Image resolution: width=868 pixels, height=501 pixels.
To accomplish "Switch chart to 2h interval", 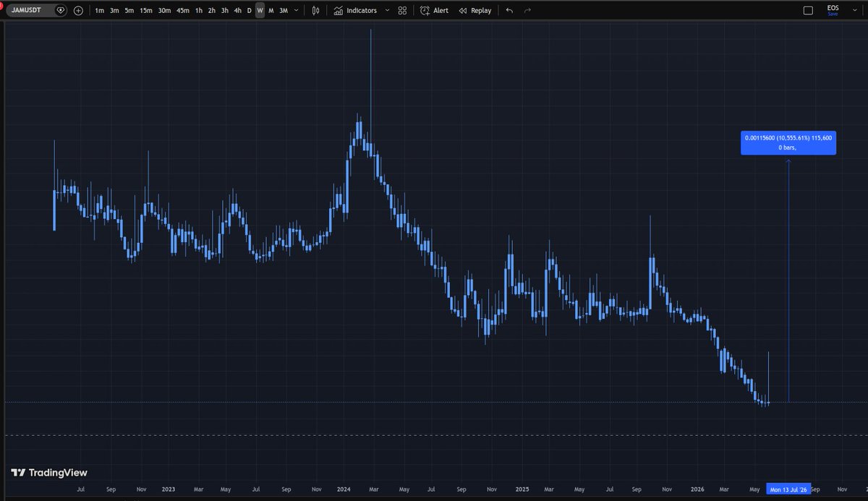I will point(212,11).
